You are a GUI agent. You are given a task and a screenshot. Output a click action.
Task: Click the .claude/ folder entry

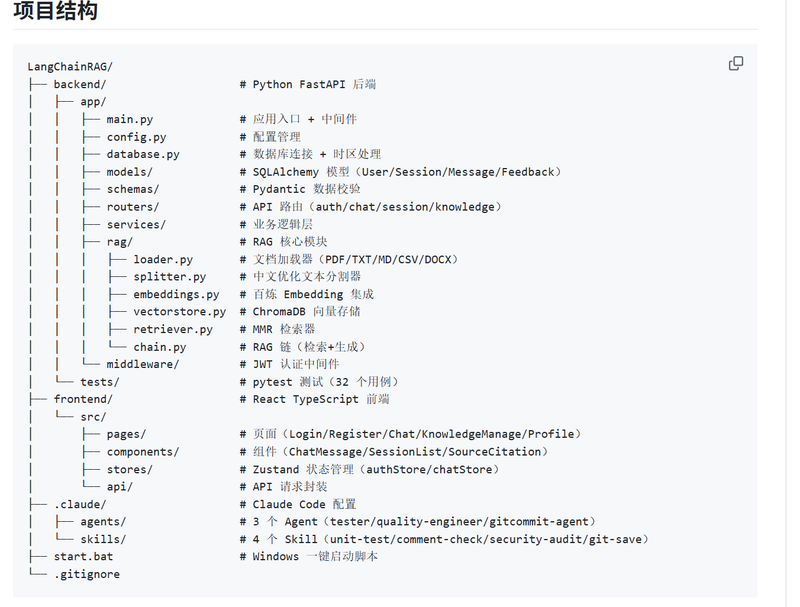tap(80, 504)
